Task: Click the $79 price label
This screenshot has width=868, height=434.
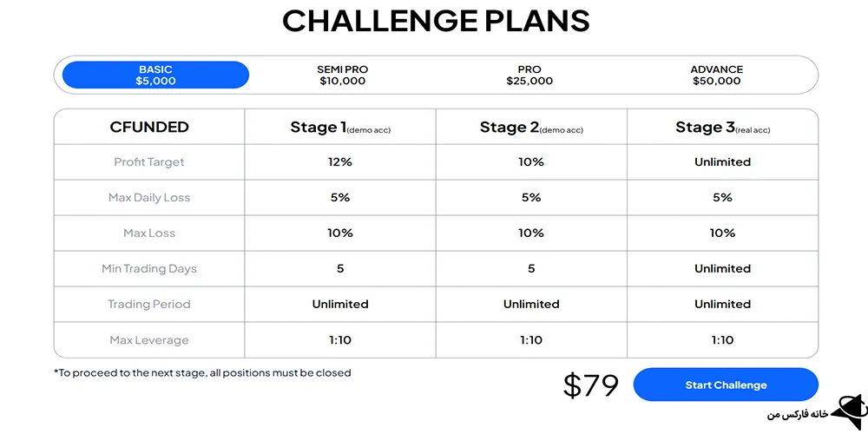Action: [591, 385]
